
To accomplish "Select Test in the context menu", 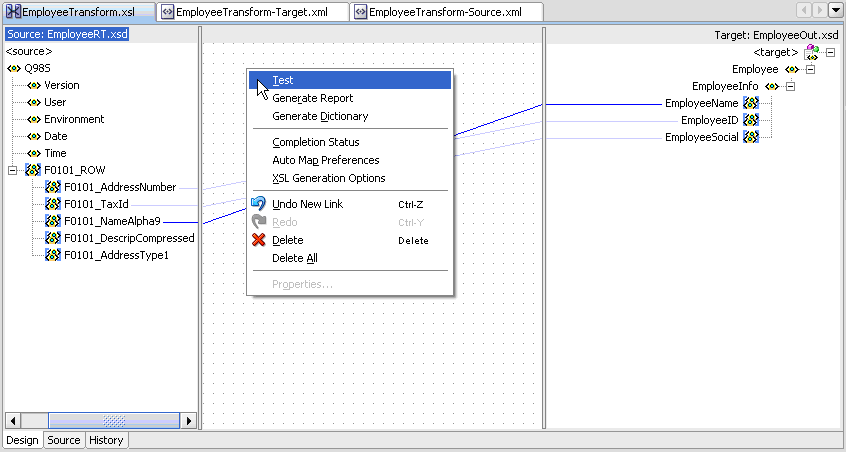I will pos(350,80).
